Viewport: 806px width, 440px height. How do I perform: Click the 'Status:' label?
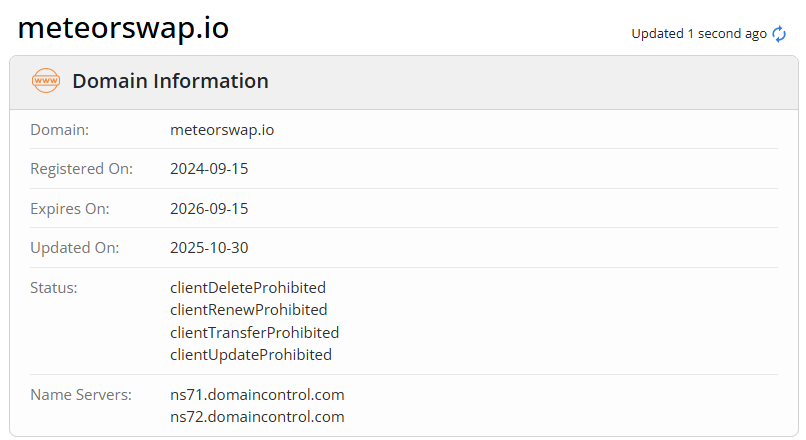tap(54, 288)
